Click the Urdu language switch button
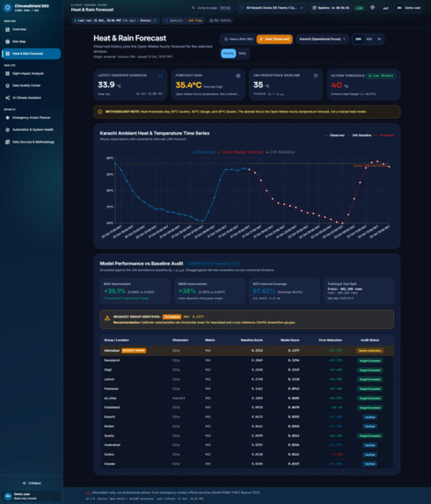The width and height of the screenshot is (431, 504). pyautogui.click(x=385, y=8)
